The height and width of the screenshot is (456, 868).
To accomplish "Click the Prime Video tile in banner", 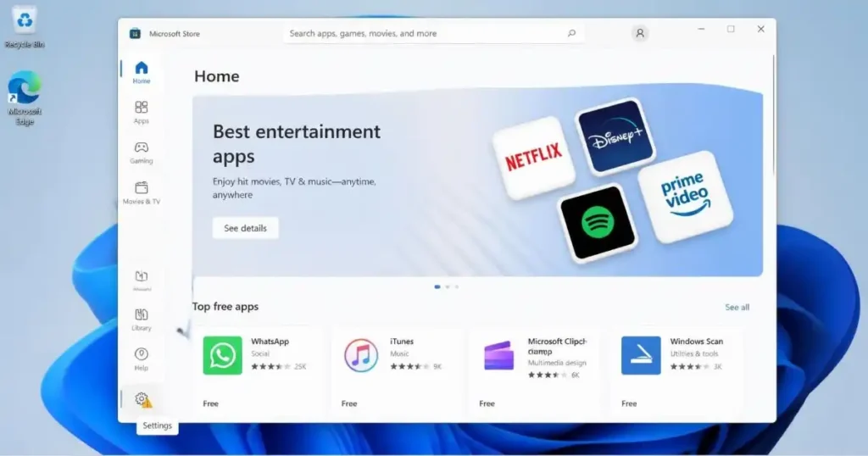I will pyautogui.click(x=685, y=197).
